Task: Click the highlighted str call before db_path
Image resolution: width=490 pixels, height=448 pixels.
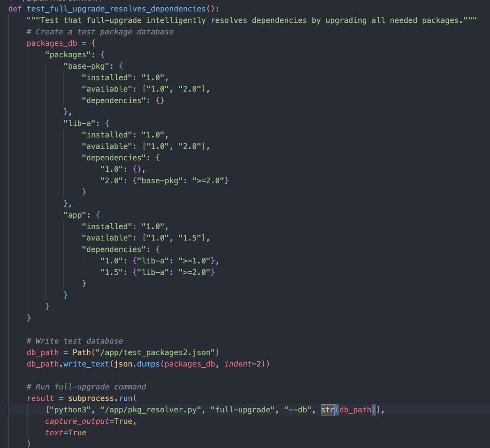Action: pos(328,410)
